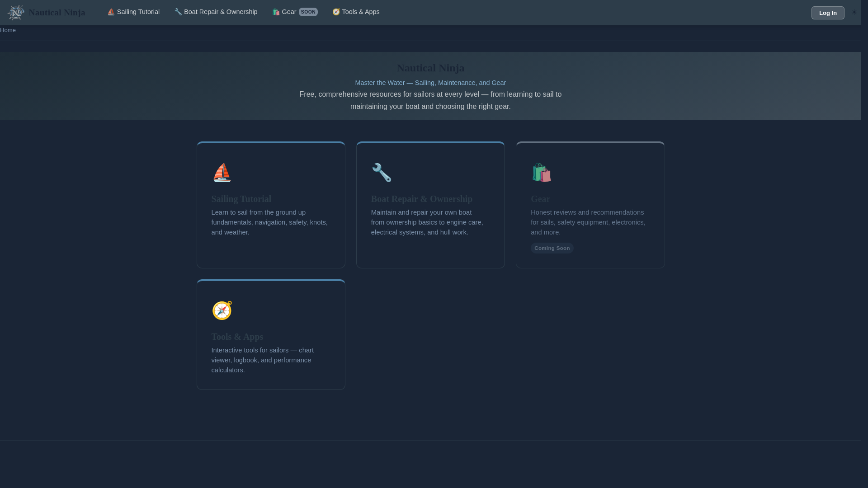Open the Boat Repair & Ownership card heading
Viewport: 868px width, 488px height.
tap(421, 199)
